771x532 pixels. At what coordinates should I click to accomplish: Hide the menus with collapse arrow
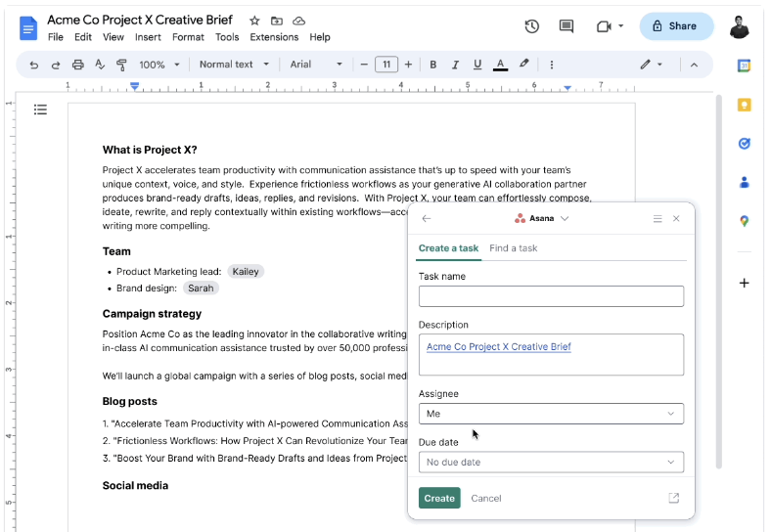[694, 65]
